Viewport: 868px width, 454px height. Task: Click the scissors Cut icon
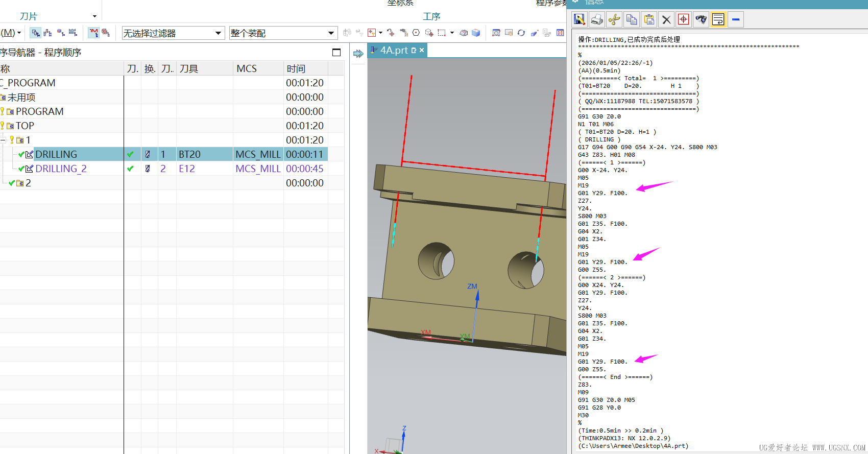click(614, 19)
